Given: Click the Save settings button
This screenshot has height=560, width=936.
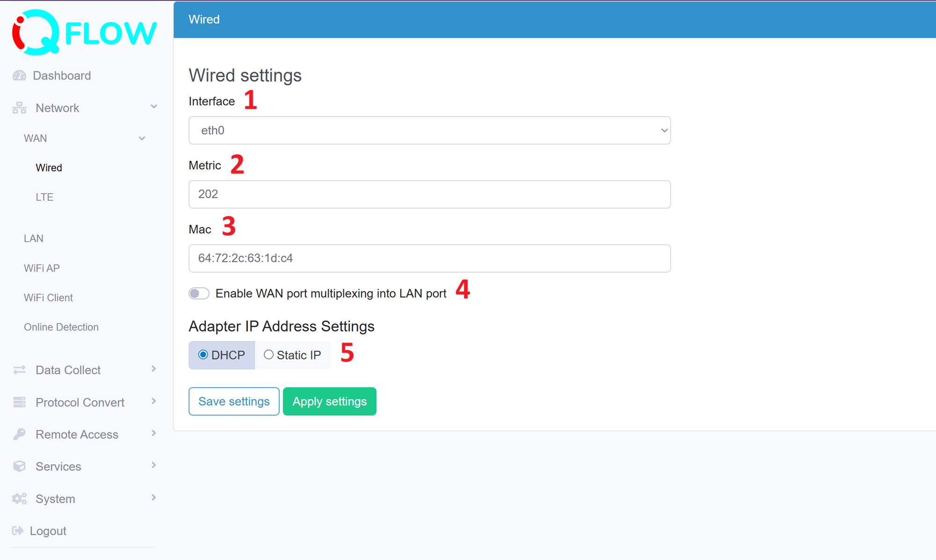Looking at the screenshot, I should coord(234,401).
